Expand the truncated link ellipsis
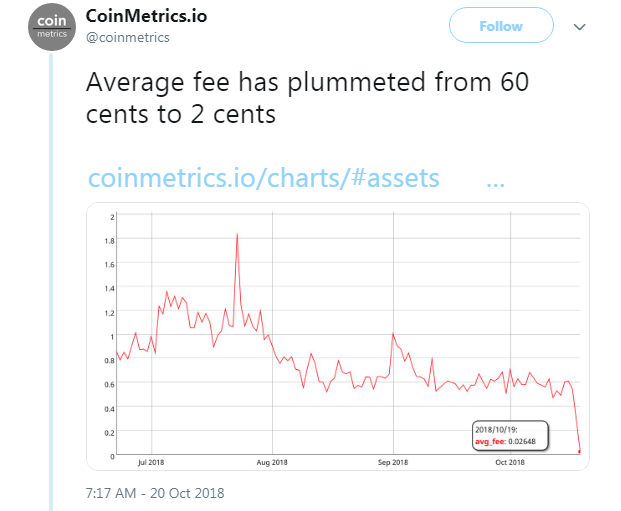Image resolution: width=621 pixels, height=511 pixels. coord(495,180)
